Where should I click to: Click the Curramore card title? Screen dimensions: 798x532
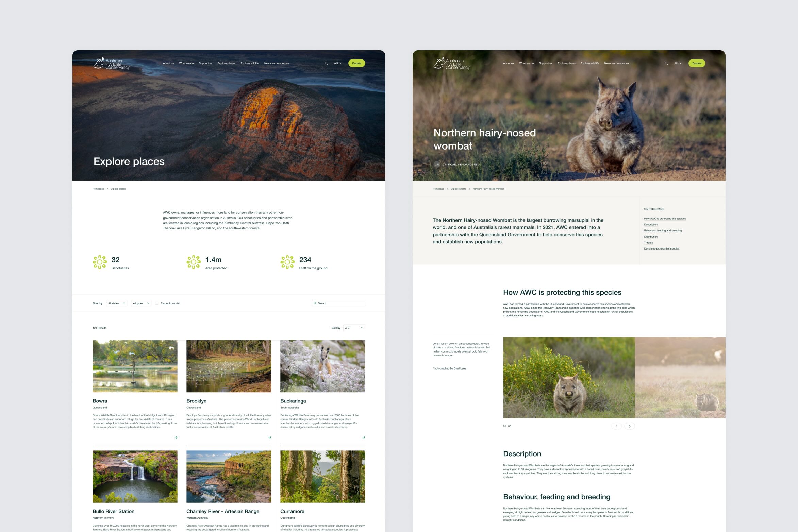click(293, 511)
